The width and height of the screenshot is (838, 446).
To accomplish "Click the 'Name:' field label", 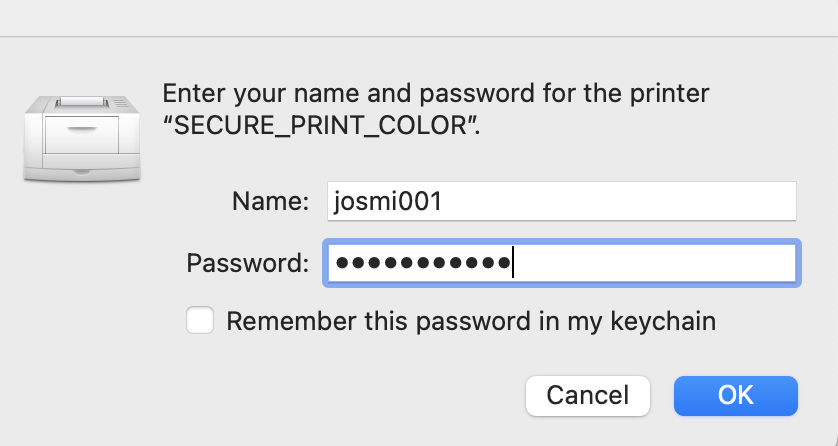I will pyautogui.click(x=270, y=201).
